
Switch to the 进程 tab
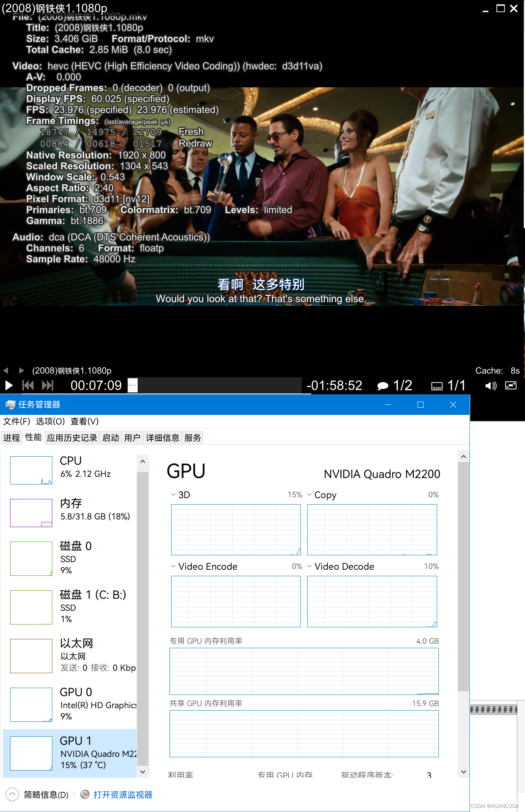point(12,438)
